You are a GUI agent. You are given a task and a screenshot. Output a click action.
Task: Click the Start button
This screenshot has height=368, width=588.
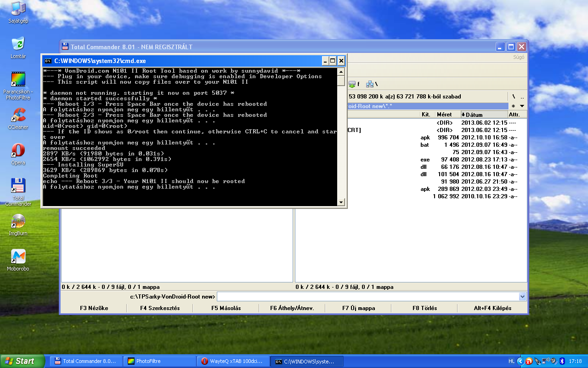point(21,361)
